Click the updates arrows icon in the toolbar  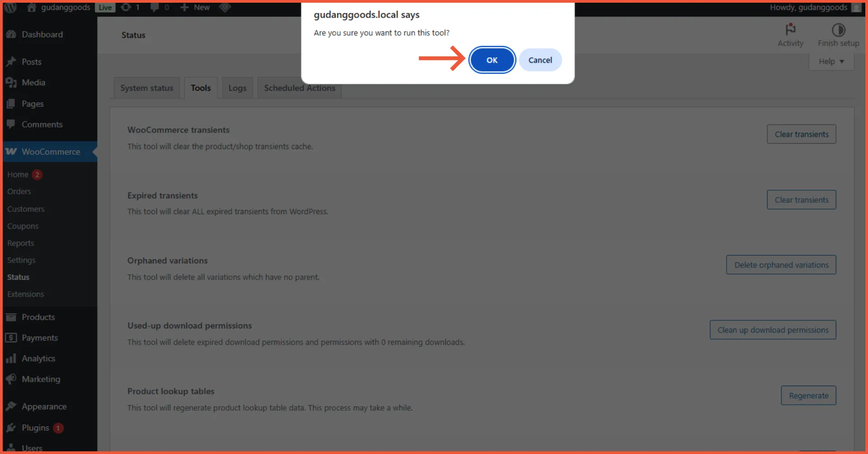click(125, 7)
